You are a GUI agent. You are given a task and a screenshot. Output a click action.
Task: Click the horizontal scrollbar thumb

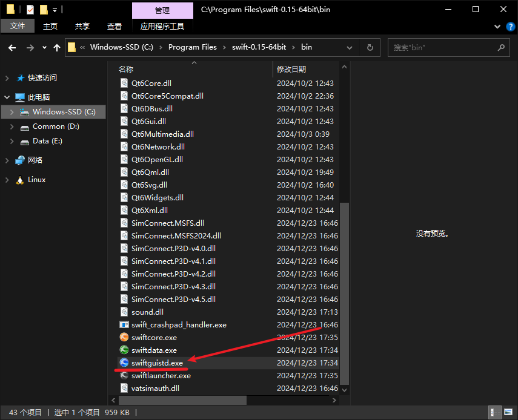click(182, 400)
